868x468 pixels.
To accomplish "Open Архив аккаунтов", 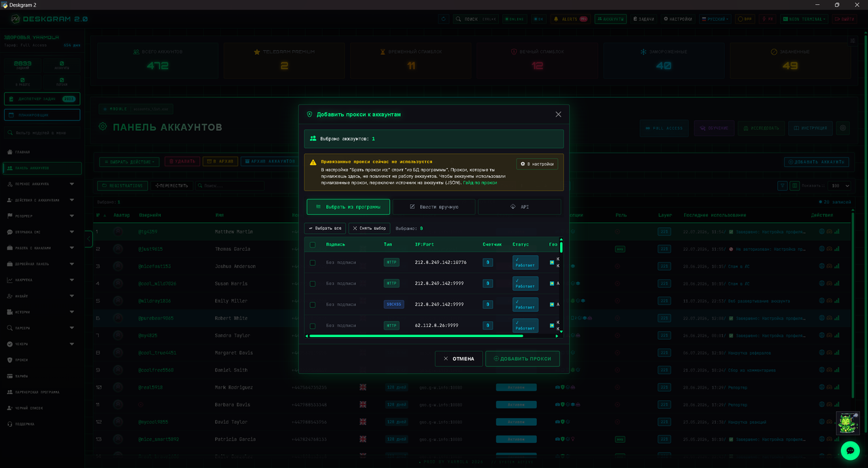I will click(269, 161).
